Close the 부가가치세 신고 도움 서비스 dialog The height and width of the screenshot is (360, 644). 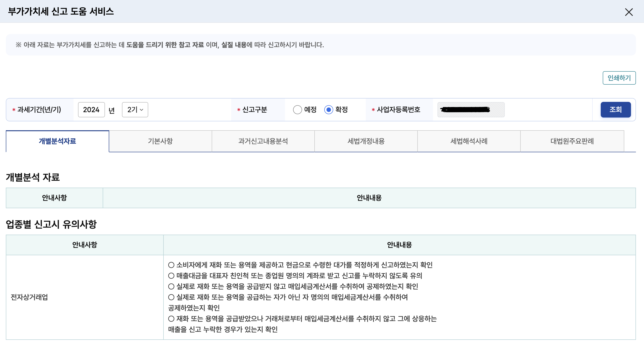(629, 12)
